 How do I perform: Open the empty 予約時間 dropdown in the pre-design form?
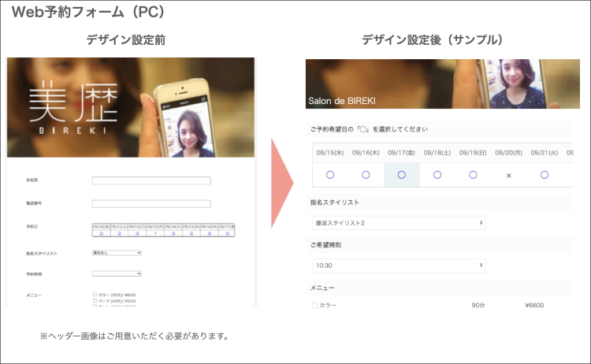pos(117,273)
